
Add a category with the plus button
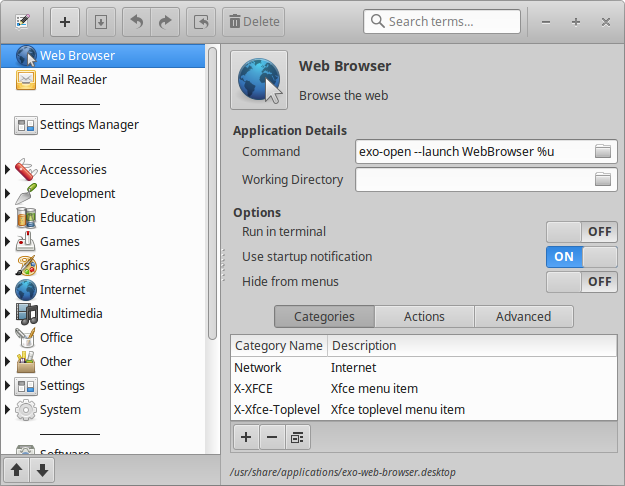click(x=246, y=437)
